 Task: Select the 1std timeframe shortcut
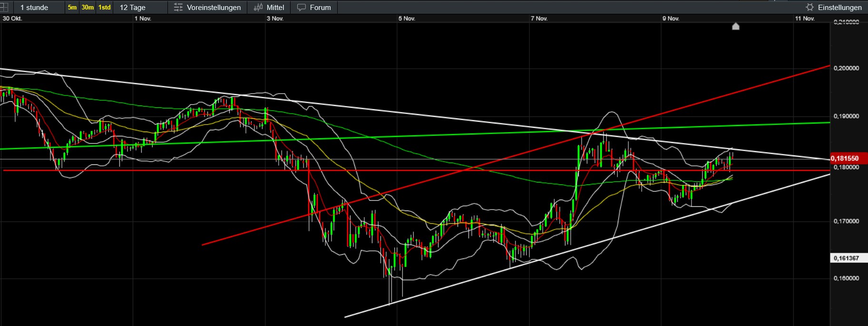coord(104,8)
